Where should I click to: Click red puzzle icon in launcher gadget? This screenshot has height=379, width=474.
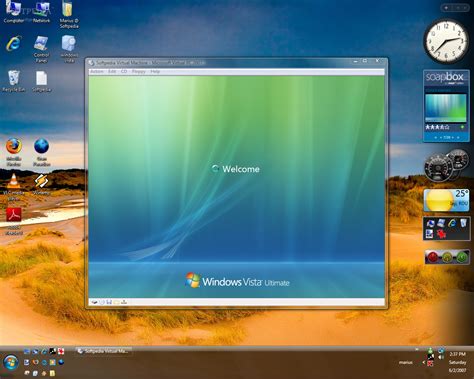pos(441,234)
